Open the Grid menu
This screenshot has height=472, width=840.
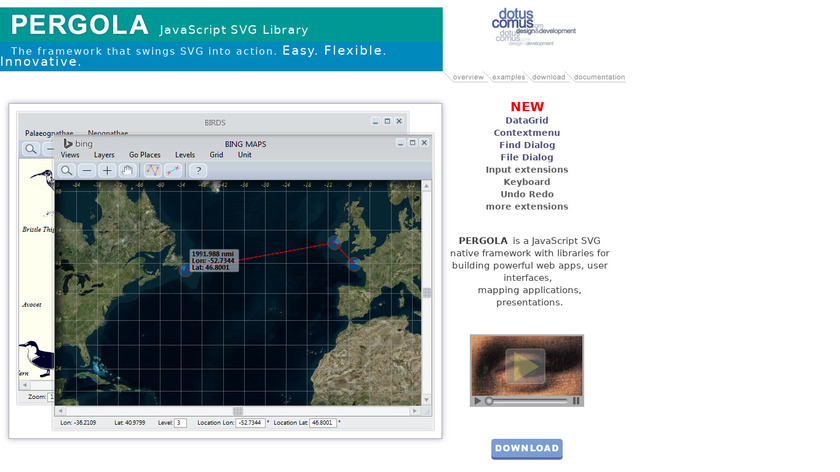(x=216, y=155)
